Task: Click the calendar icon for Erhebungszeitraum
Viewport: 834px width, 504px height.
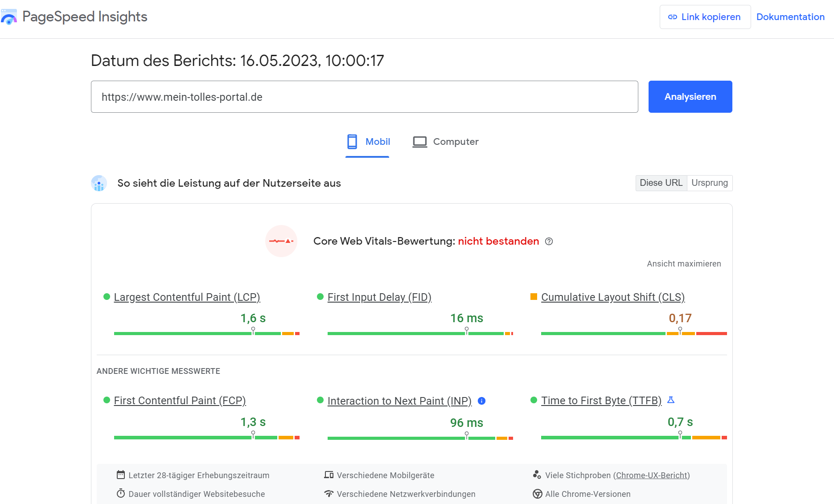Action: click(121, 475)
